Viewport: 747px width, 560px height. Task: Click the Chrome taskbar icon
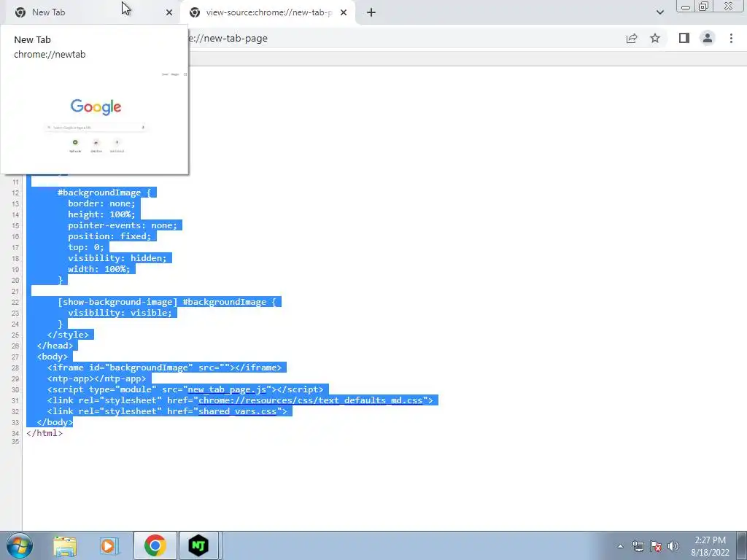(x=155, y=545)
